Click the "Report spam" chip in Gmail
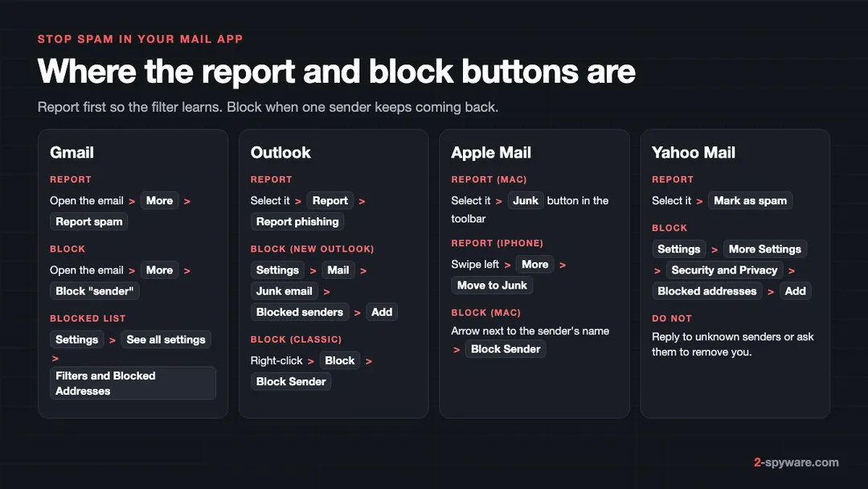 tap(89, 221)
